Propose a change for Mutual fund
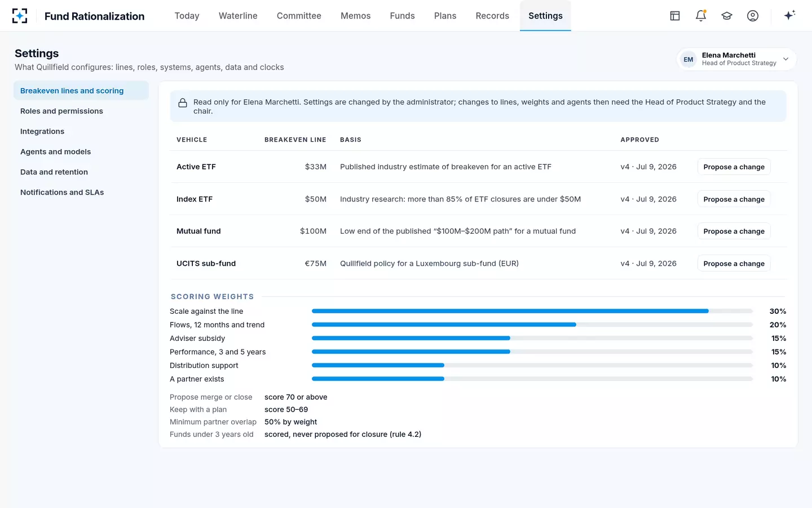The image size is (812, 508). pos(734,231)
